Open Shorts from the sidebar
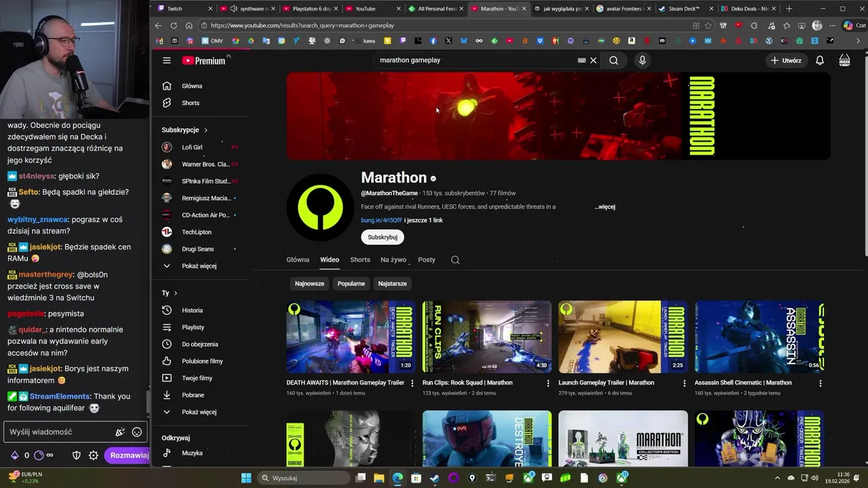868x488 pixels. pos(191,103)
